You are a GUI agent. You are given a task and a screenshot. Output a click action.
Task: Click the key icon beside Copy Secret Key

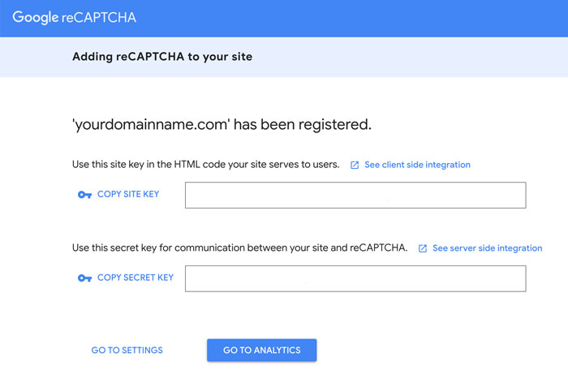click(84, 278)
